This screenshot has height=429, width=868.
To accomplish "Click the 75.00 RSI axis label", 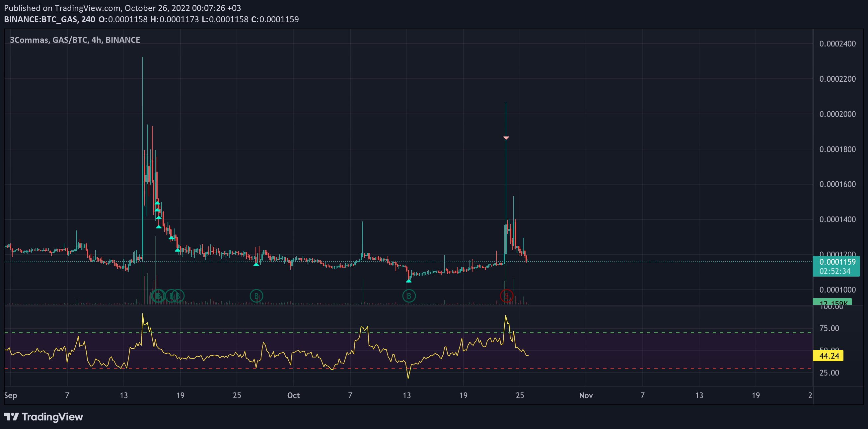I will tap(829, 328).
